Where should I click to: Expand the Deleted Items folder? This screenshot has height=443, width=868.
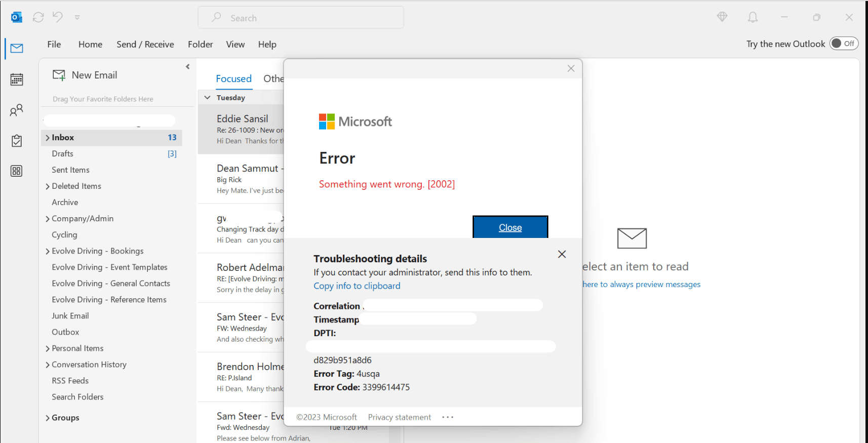48,186
